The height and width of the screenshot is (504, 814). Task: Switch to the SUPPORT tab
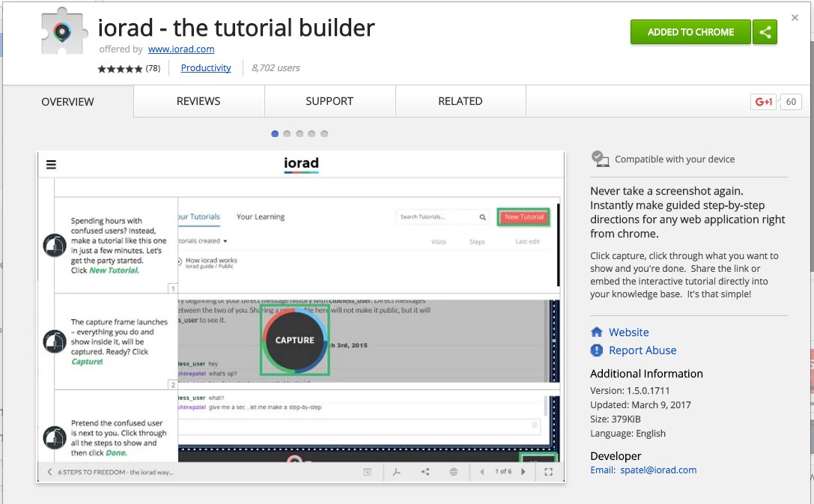pyautogui.click(x=329, y=101)
